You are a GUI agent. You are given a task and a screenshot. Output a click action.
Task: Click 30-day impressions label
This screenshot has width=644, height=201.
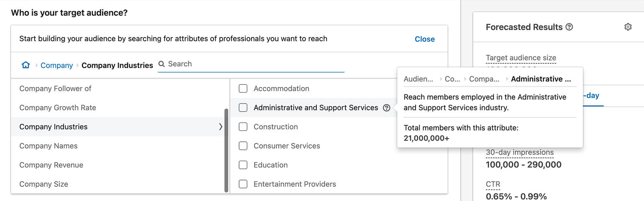click(520, 152)
